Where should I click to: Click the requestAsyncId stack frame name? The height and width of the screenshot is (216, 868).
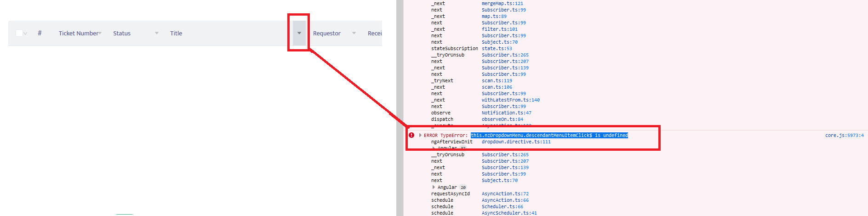click(x=450, y=193)
